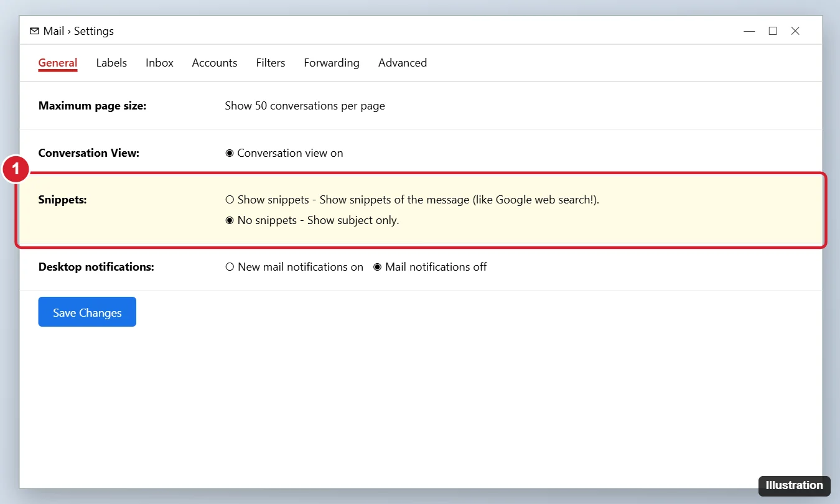Select Mail notifications off radio
Screen dimensions: 840x504
[x=377, y=267]
